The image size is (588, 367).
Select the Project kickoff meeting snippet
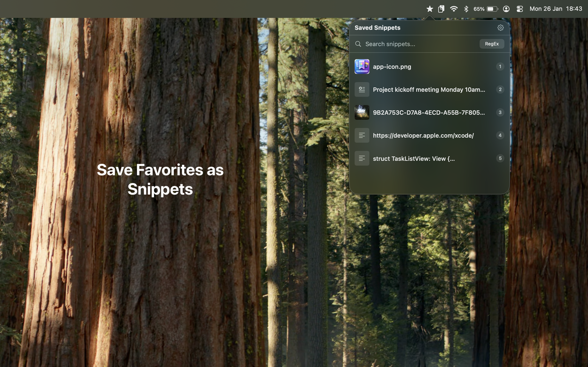point(429,89)
